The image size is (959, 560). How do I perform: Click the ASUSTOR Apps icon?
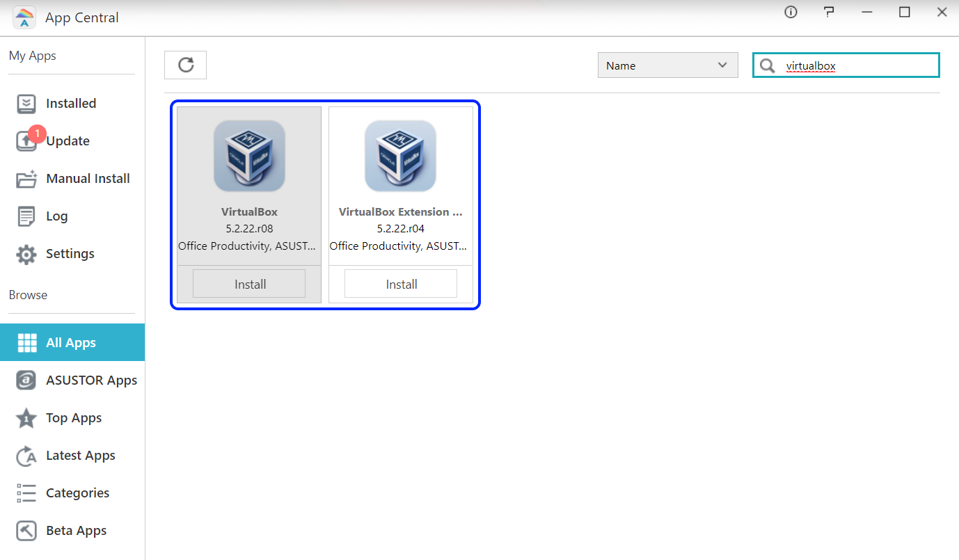click(x=26, y=381)
